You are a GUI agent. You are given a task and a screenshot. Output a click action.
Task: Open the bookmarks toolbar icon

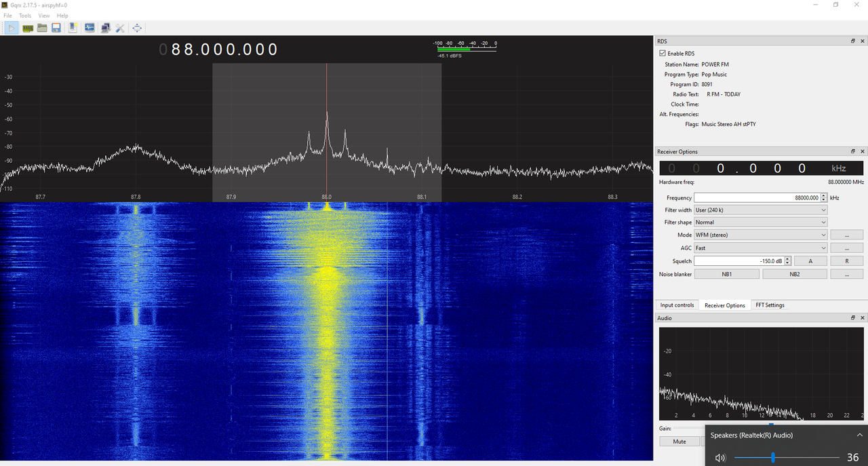[73, 28]
